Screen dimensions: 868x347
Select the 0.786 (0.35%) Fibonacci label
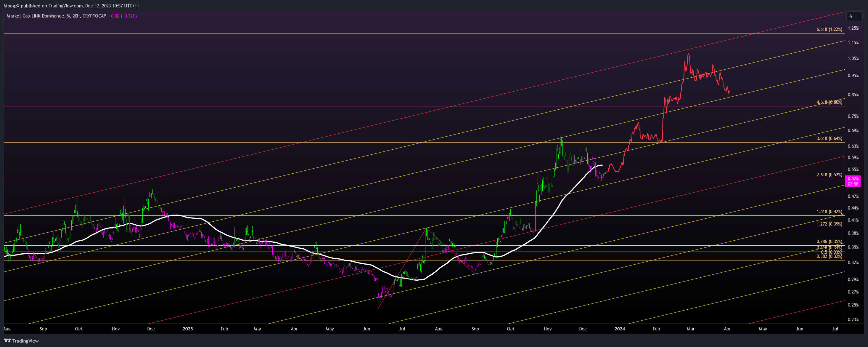(x=829, y=242)
